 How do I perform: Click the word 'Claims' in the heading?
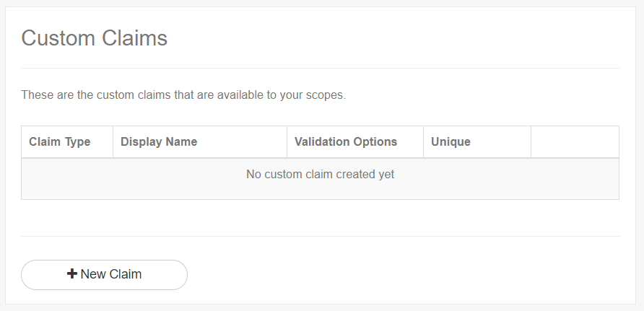click(x=135, y=38)
